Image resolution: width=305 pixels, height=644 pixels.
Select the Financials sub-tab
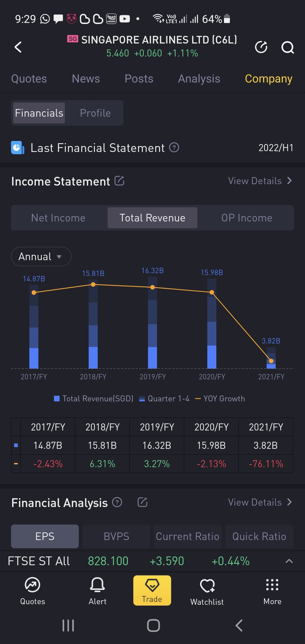[39, 113]
